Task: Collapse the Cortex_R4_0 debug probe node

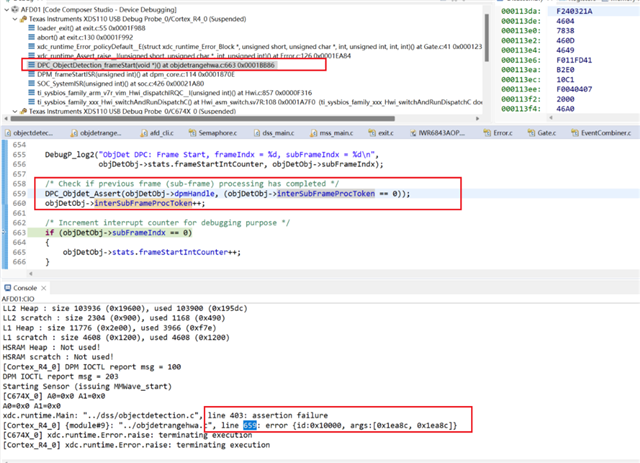Action: click(15, 19)
